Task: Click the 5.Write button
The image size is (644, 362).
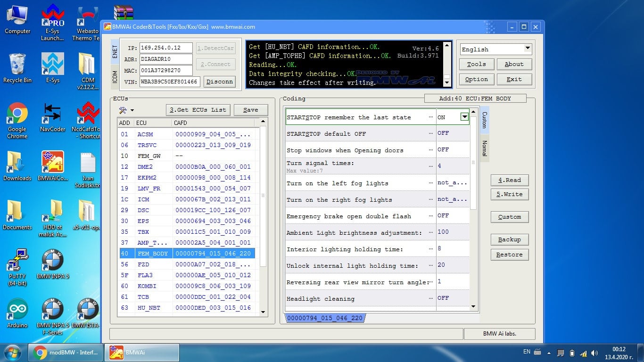Action: tap(509, 194)
